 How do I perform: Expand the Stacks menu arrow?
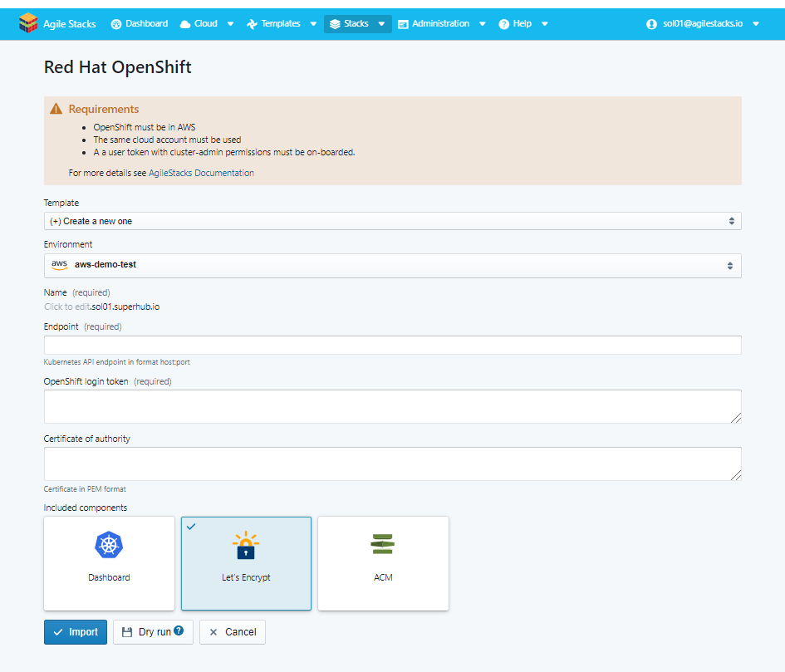[x=381, y=24]
